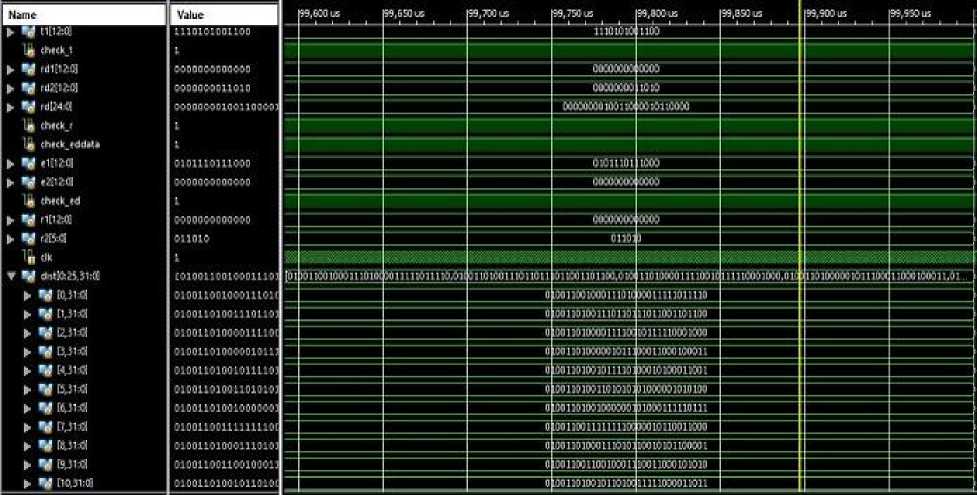Click the bus icon for element [5,31:0]
The width and height of the screenshot is (977, 495).
coord(45,389)
